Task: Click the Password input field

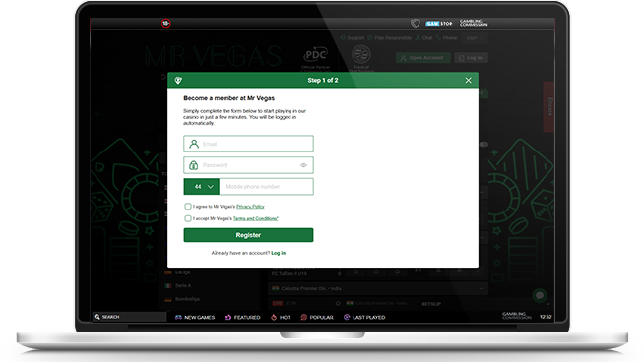Action: pyautogui.click(x=248, y=165)
